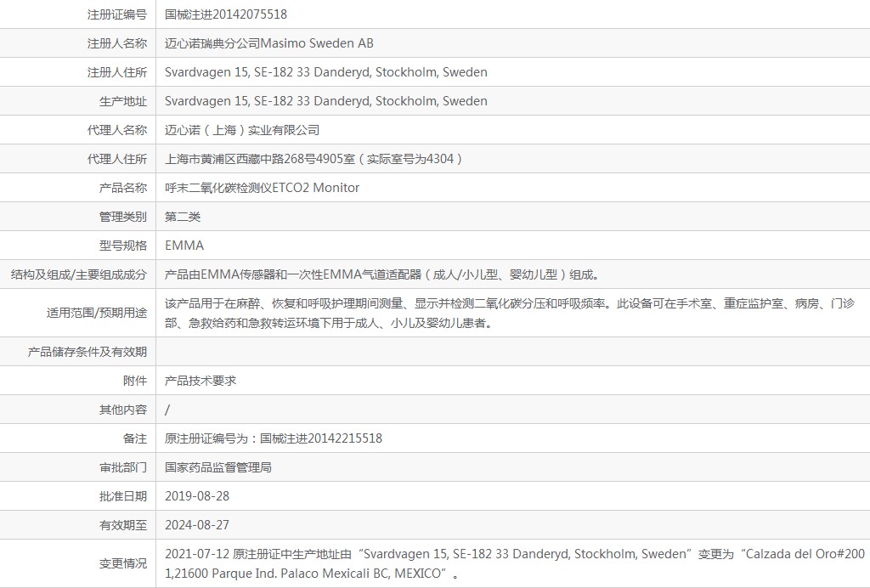
Task: Select the Svardvagen address in the 生产地址 row
Action: pos(326,101)
